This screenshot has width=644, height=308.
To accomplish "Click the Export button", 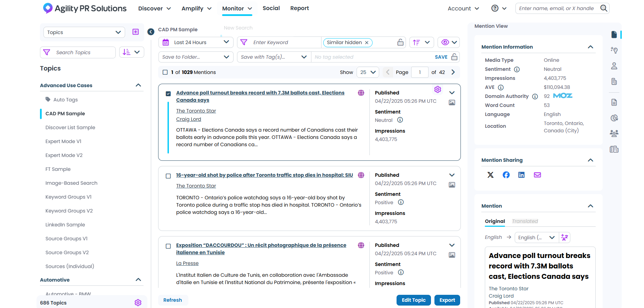I will click(x=447, y=300).
